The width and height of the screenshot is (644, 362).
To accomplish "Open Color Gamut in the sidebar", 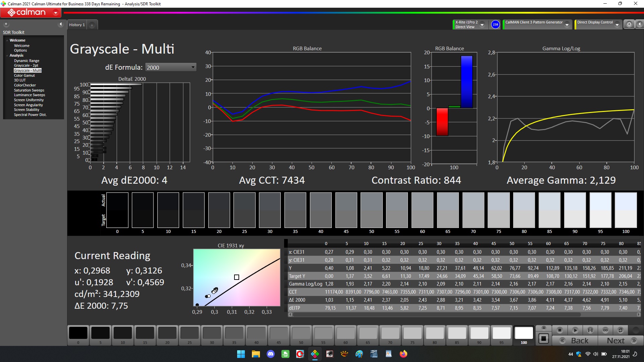I will click(24, 75).
